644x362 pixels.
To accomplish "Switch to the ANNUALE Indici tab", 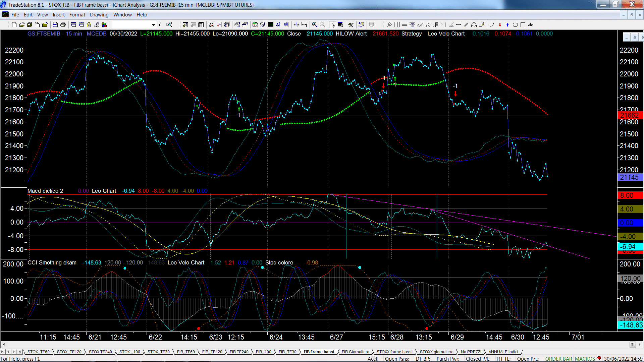I will point(503,352).
